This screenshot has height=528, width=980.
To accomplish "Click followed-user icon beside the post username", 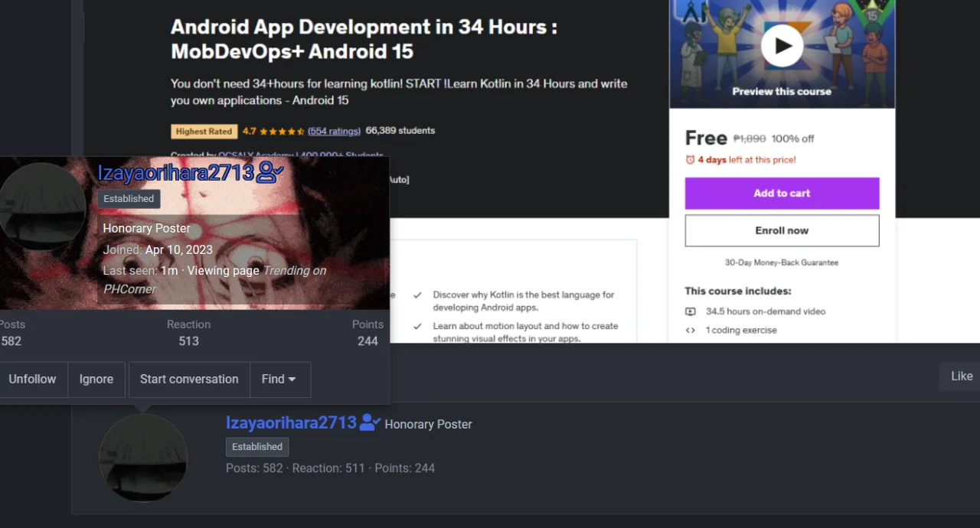I will coord(371,422).
